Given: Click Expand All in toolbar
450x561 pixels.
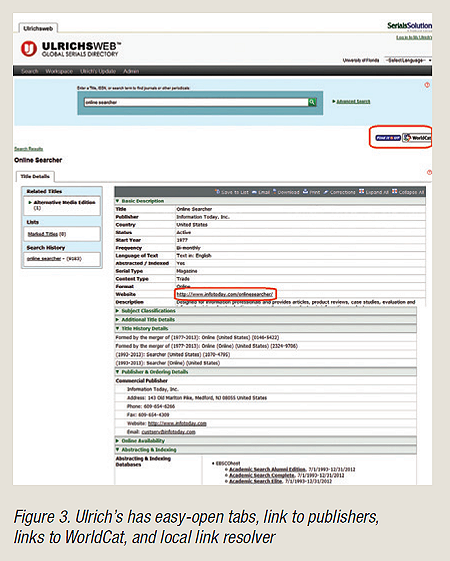Looking at the screenshot, I should tap(374, 192).
